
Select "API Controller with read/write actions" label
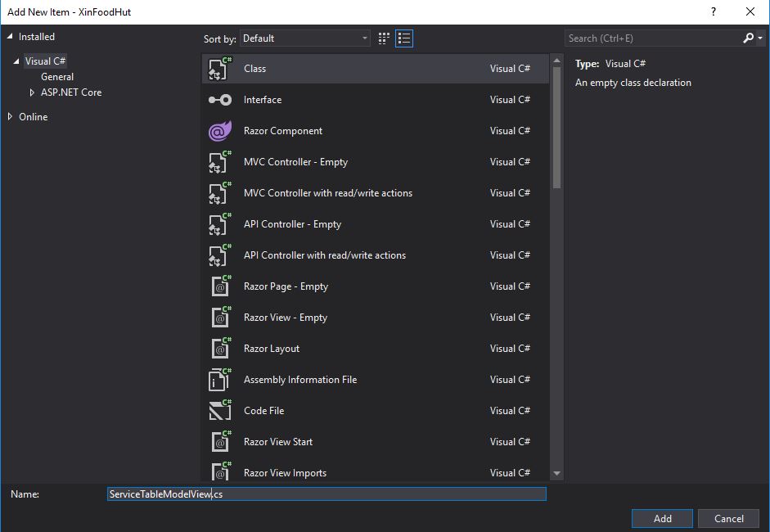point(325,255)
